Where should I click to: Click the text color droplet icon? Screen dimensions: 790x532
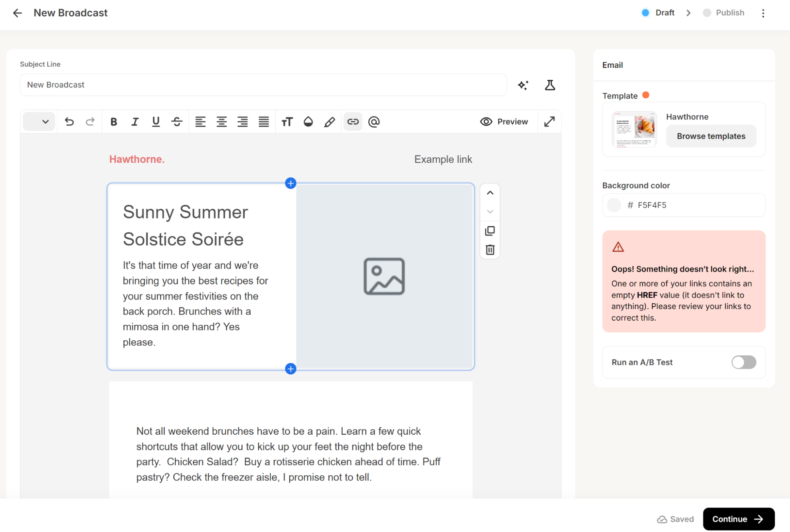(x=308, y=122)
